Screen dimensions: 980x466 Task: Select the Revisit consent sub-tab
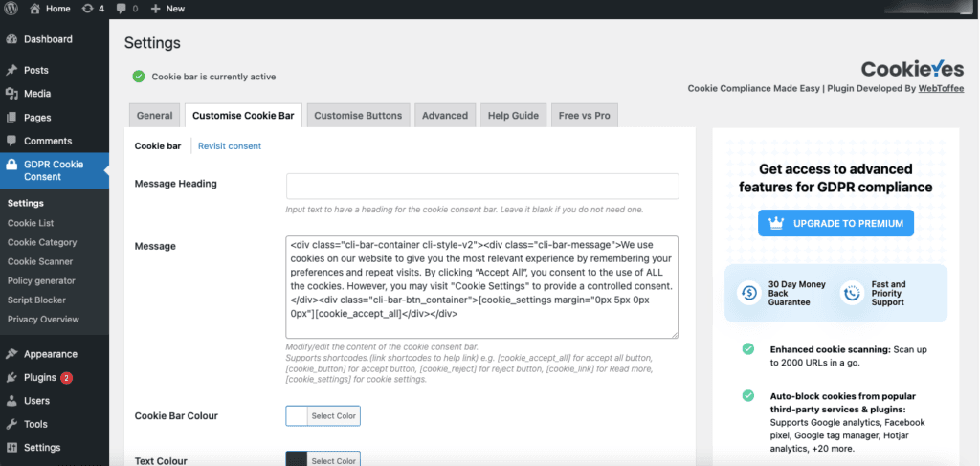[230, 146]
